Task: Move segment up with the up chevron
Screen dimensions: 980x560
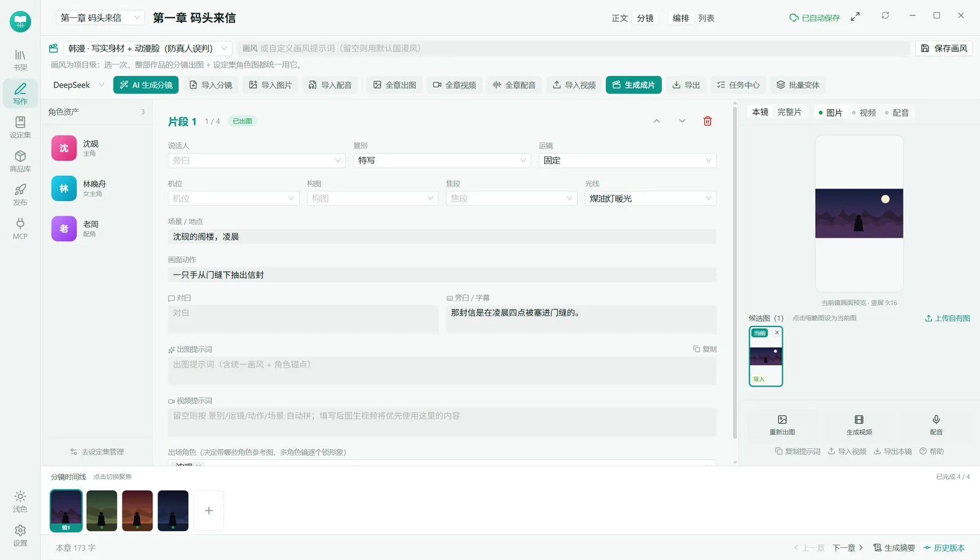Action: click(657, 121)
